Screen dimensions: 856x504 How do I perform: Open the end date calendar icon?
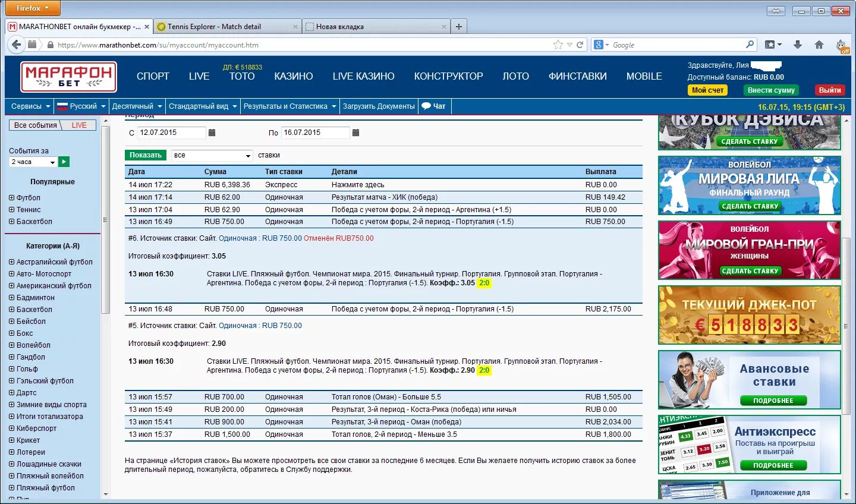(x=356, y=133)
